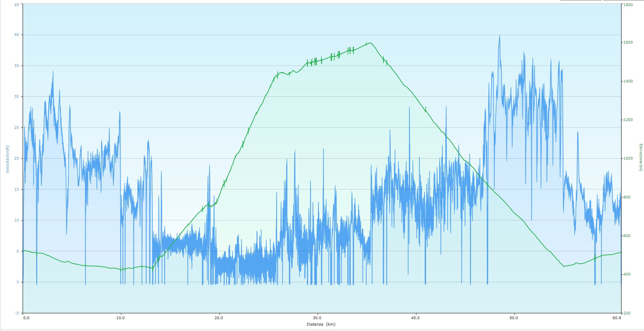The image size is (644, 331).
Task: Click the 40 speed axis label
Action: pyautogui.click(x=17, y=35)
